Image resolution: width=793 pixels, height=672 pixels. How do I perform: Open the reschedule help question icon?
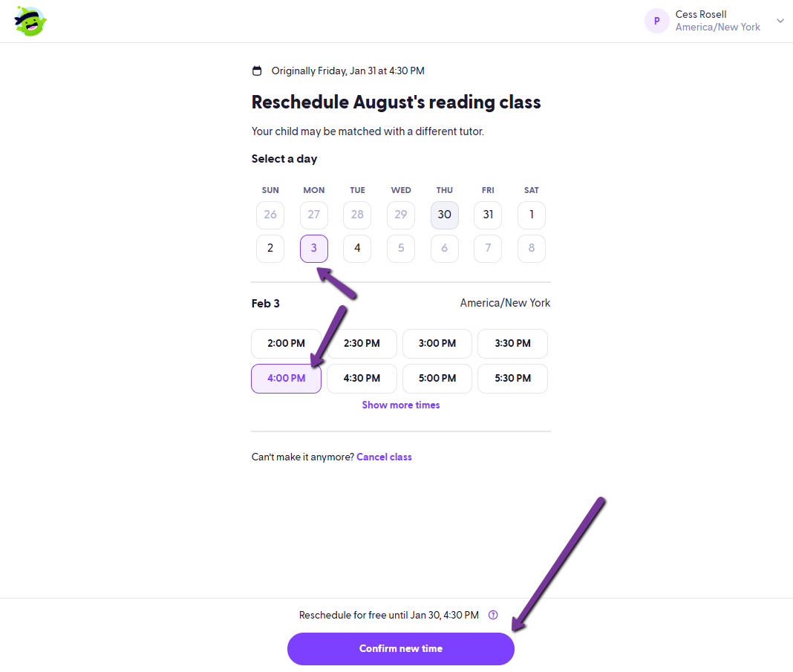pos(493,615)
